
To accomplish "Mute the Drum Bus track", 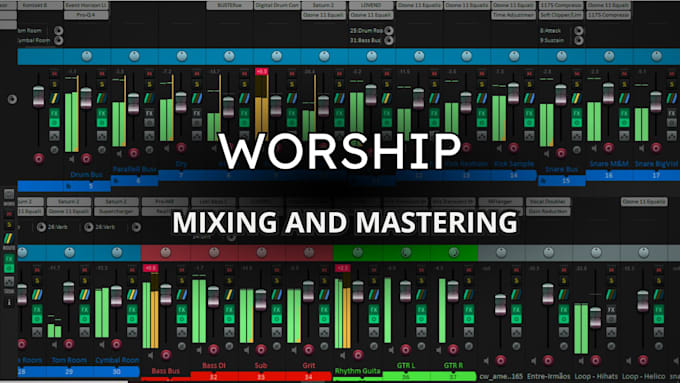I will tap(101, 74).
